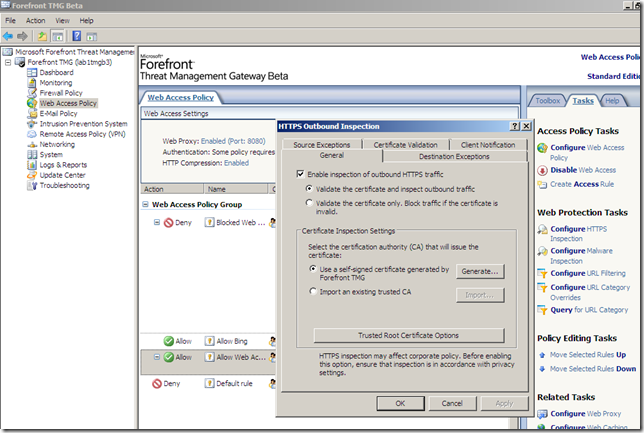Click the Create Access Rule icon
This screenshot has height=433, width=644.
tap(543, 184)
